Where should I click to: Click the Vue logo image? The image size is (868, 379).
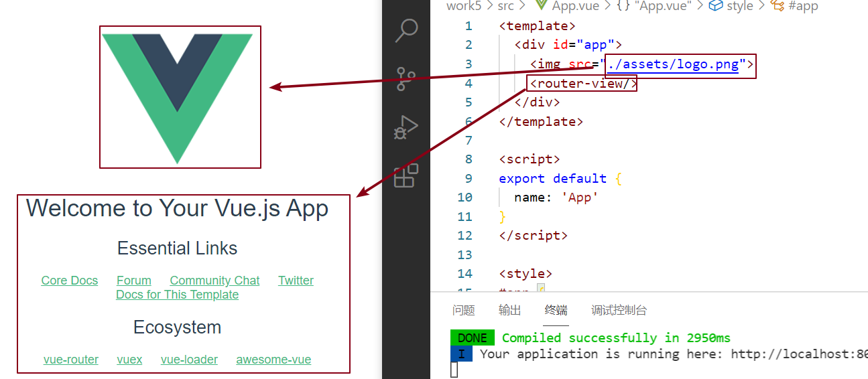tap(178, 98)
